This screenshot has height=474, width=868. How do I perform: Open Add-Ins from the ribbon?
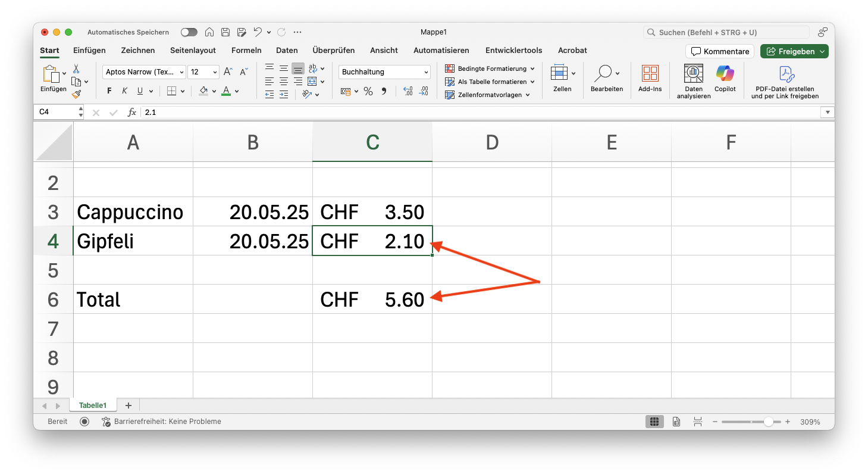point(650,78)
